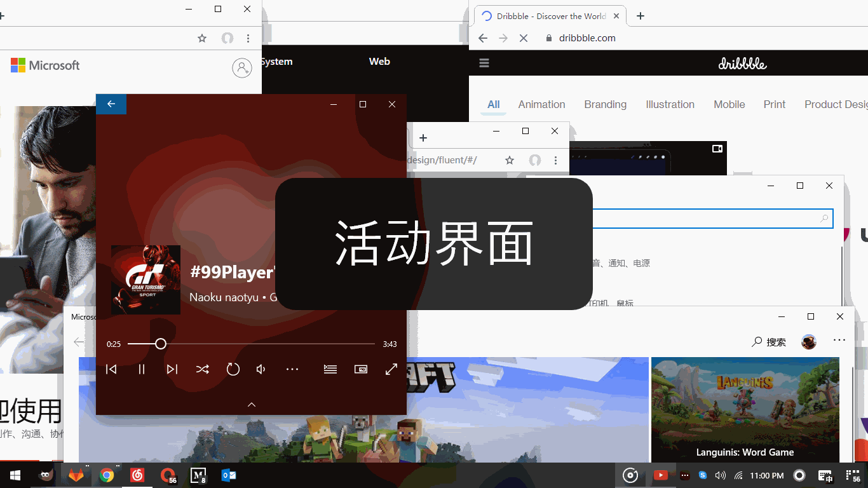Open more options in Microsoft Store
Image resolution: width=868 pixels, height=488 pixels.
839,341
